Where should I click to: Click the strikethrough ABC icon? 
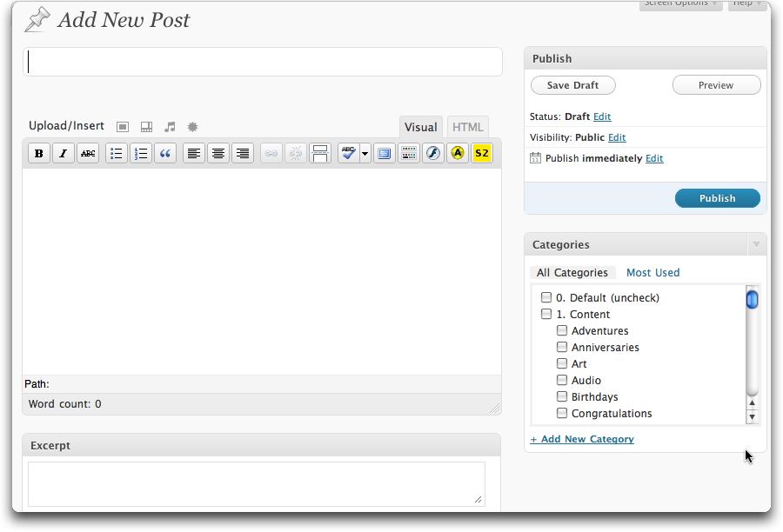click(x=88, y=154)
